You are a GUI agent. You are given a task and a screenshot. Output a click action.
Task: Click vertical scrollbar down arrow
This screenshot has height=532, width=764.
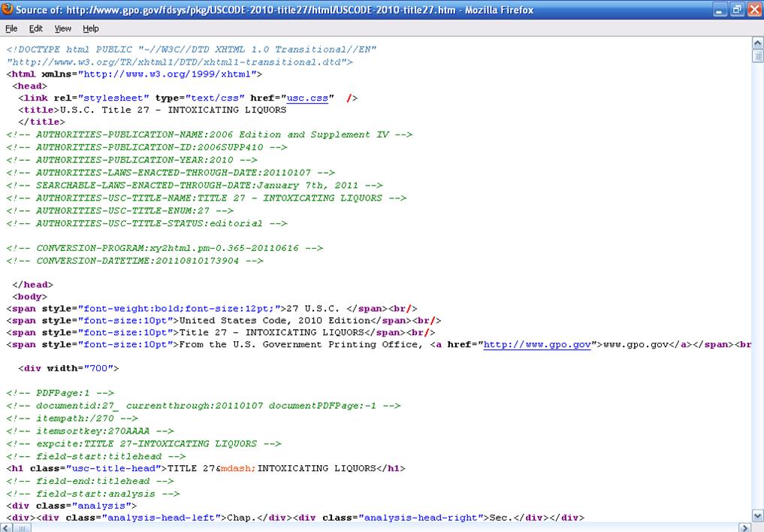[x=757, y=516]
